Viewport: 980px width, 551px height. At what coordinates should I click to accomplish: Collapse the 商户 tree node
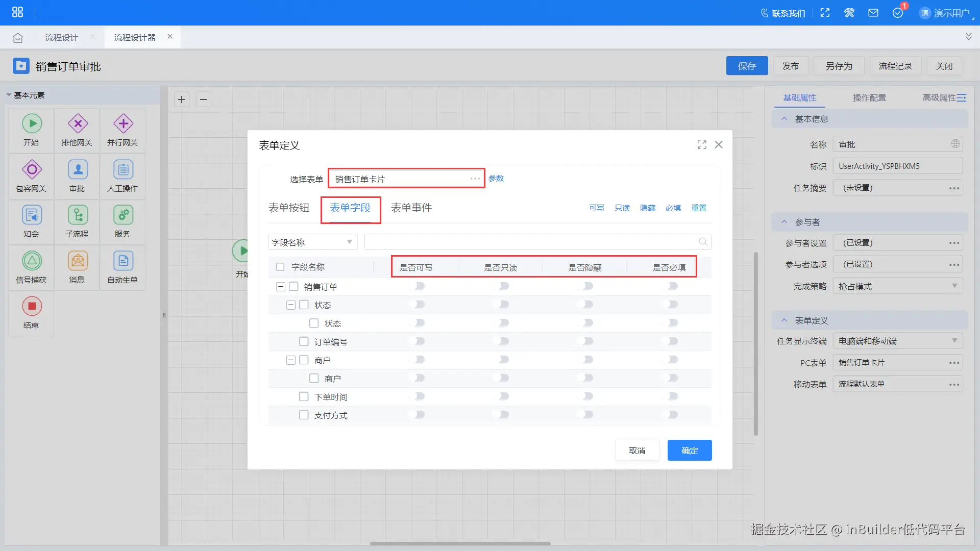(291, 360)
